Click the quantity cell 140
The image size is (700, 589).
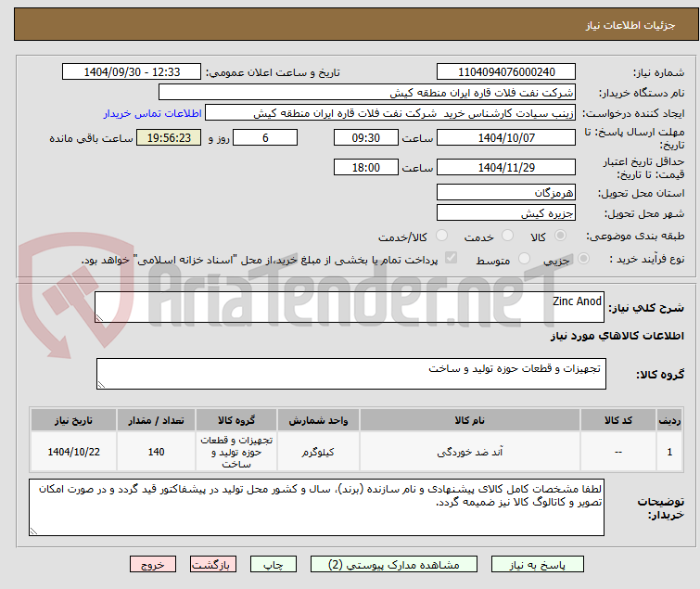coord(156,452)
